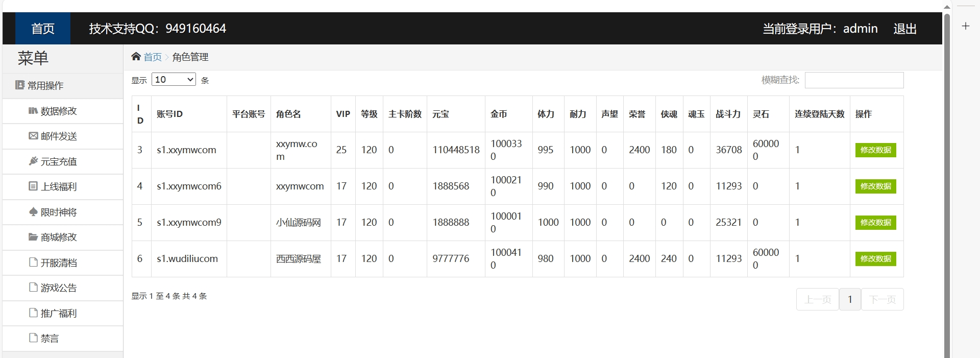The image size is (980, 358).
Task: Click the 元宝充值 rocket icon
Action: pos(33,161)
